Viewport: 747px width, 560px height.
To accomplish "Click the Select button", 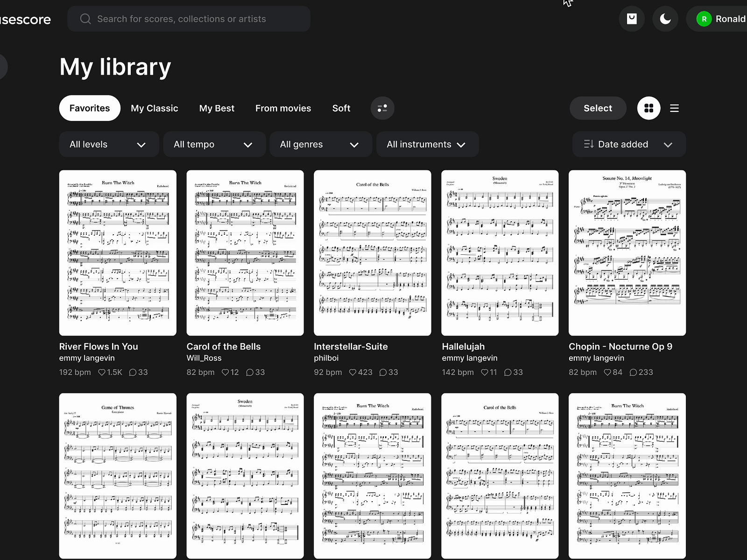I will [598, 108].
